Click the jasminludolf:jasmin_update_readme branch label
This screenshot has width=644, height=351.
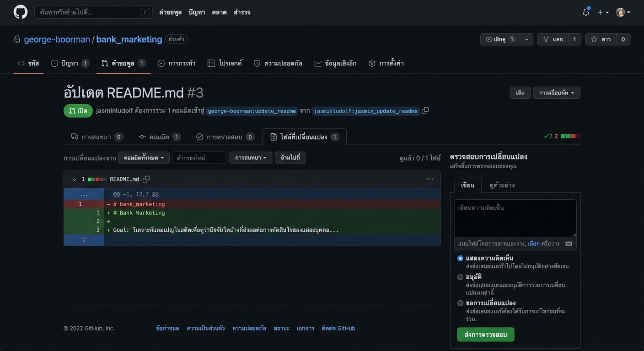point(365,111)
